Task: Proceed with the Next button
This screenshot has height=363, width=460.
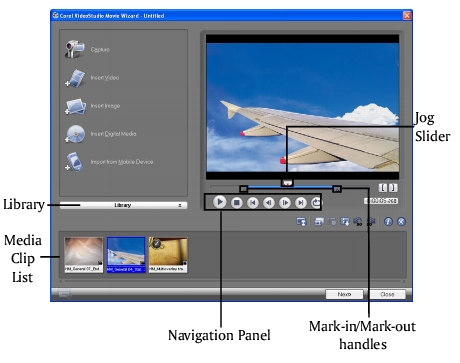Action: click(344, 294)
